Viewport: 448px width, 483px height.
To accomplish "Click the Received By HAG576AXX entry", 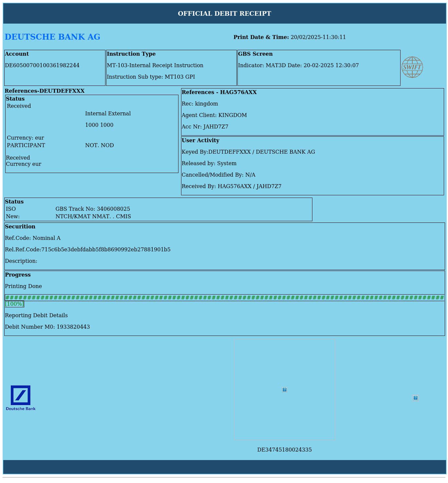I will tap(231, 186).
